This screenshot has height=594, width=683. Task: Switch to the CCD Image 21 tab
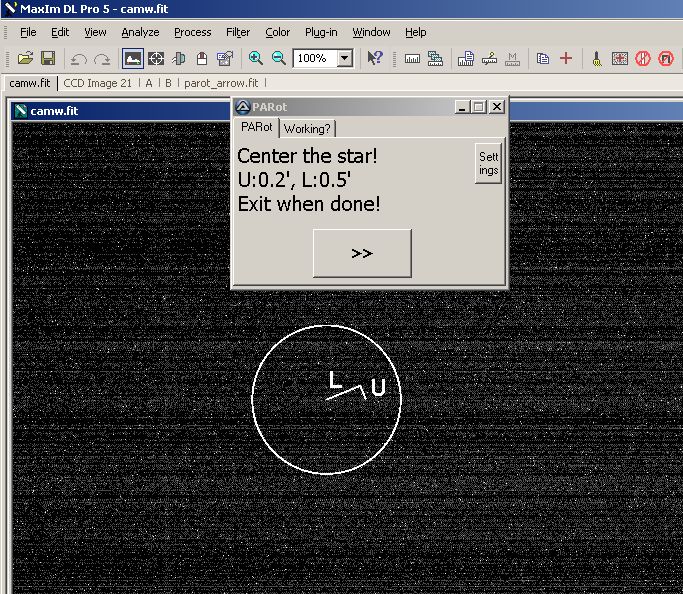click(x=98, y=83)
